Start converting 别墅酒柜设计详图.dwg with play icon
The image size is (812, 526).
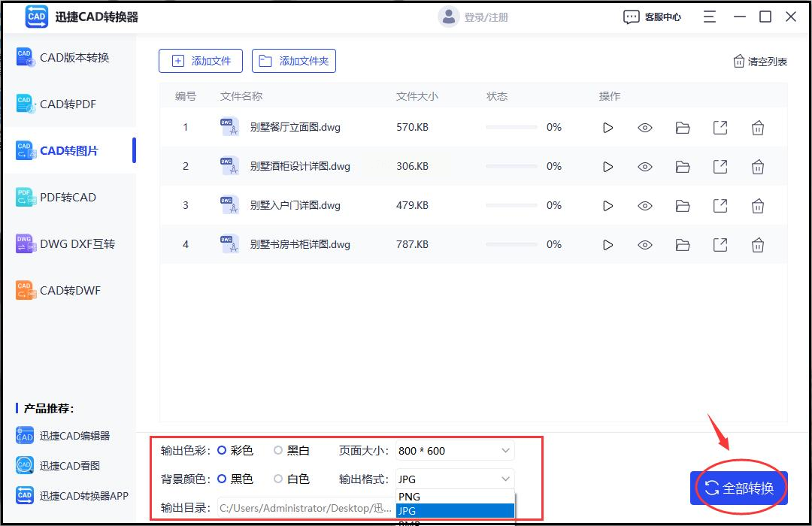(x=608, y=167)
